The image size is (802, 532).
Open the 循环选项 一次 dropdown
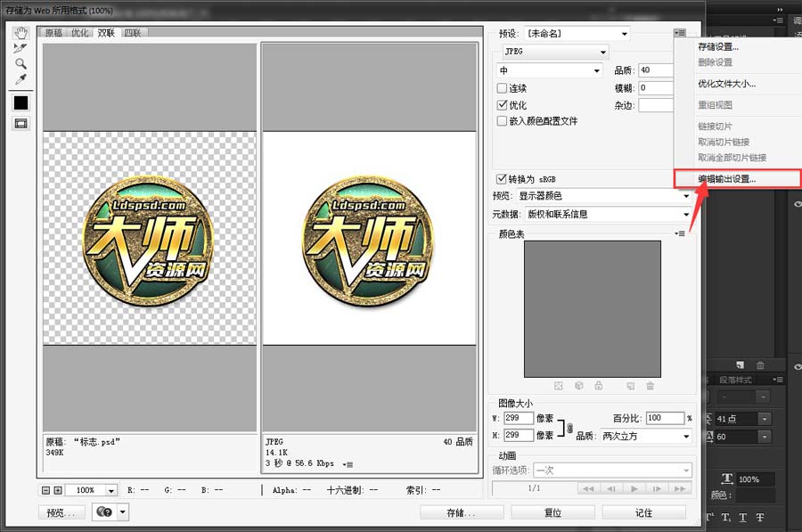tap(612, 471)
